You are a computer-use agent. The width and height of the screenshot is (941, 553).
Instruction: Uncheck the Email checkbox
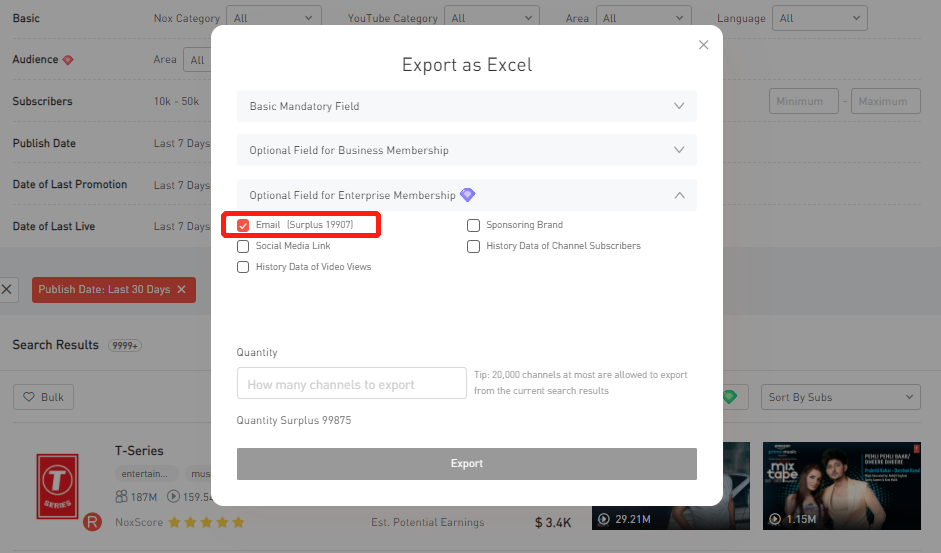click(x=243, y=226)
